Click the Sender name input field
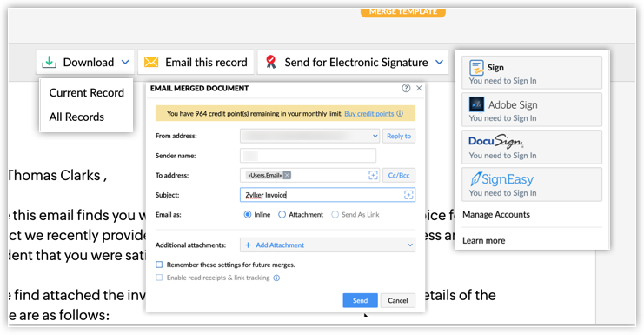The width and height of the screenshot is (644, 335). pyautogui.click(x=308, y=156)
